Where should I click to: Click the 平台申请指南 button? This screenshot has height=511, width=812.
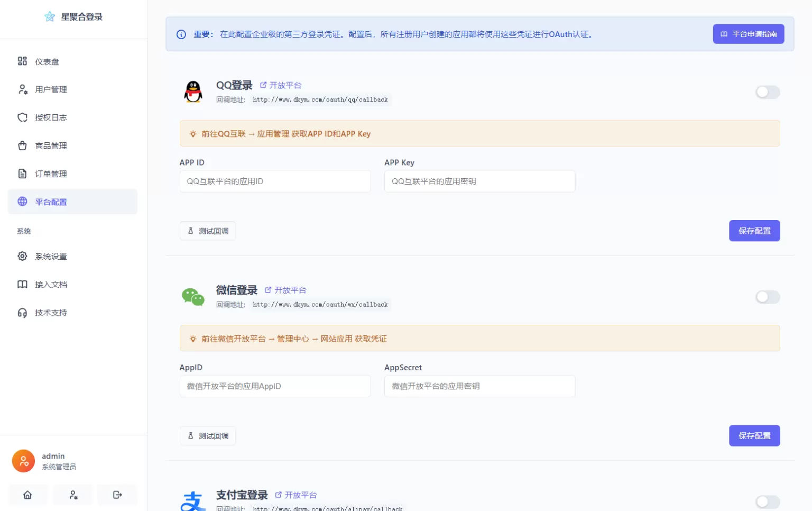point(748,34)
